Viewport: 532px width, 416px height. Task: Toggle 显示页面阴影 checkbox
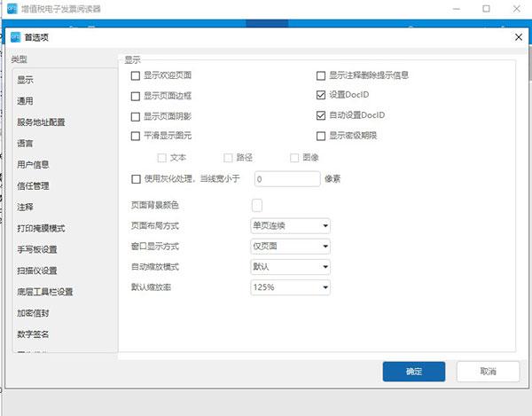136,117
